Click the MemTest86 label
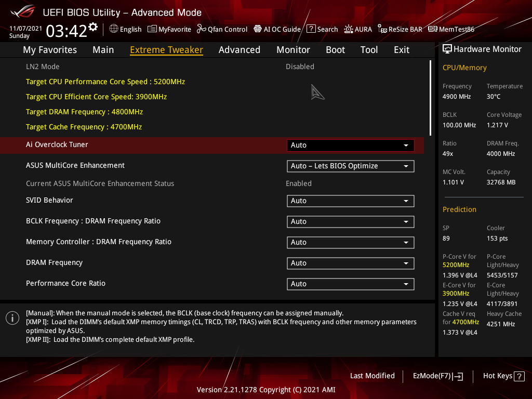The image size is (532, 399). click(x=456, y=30)
